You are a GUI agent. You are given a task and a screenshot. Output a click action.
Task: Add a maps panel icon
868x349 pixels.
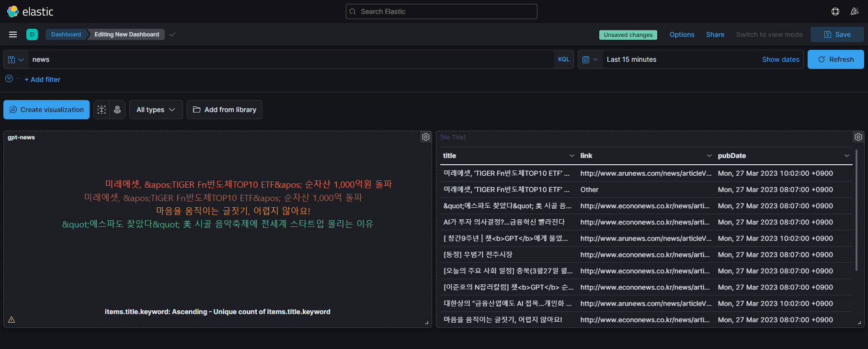coord(117,110)
